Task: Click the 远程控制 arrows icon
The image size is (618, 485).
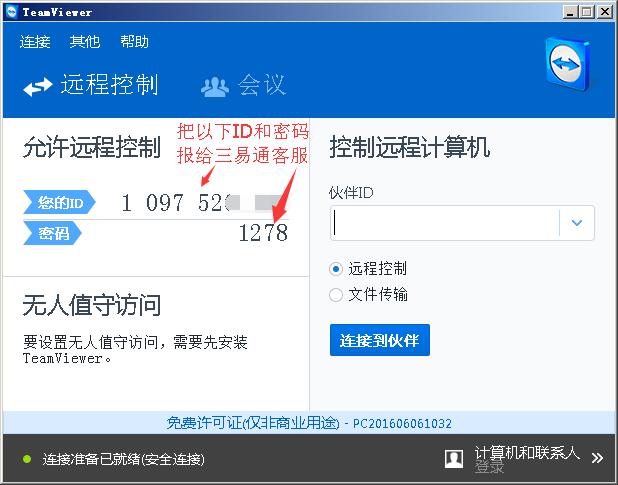Action: [38, 87]
